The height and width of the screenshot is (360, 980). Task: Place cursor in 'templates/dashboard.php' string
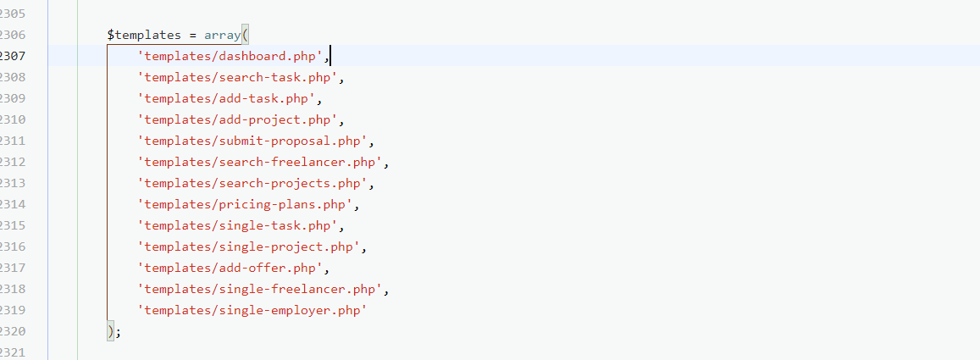click(x=230, y=57)
